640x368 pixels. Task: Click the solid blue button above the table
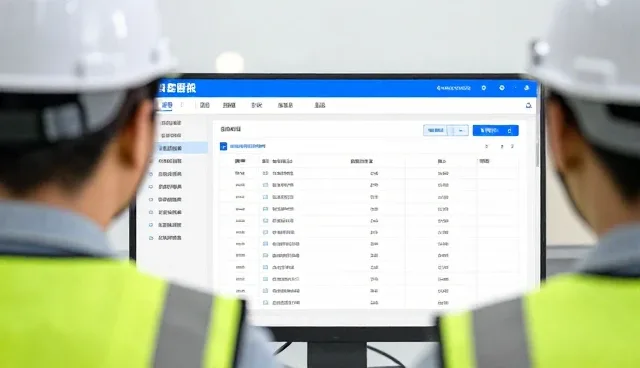(496, 131)
